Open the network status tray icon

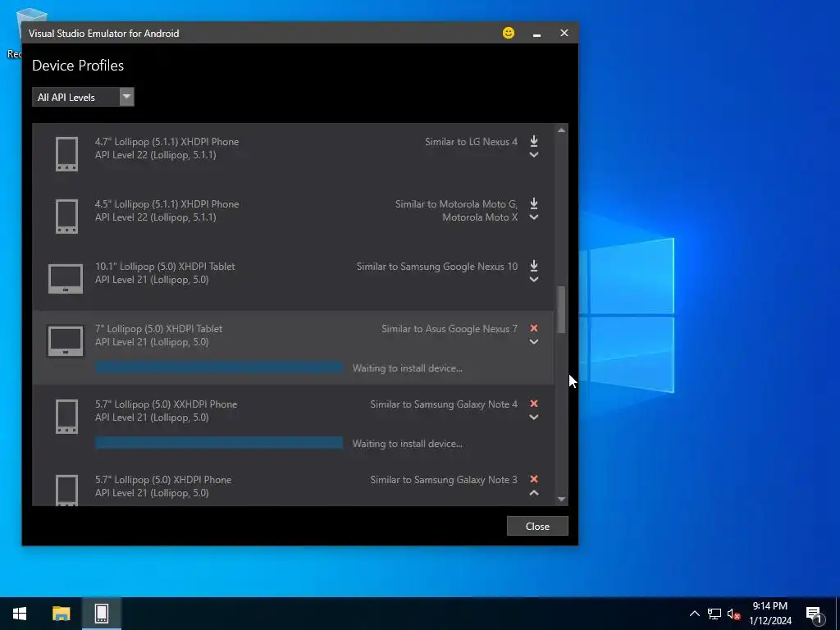(x=714, y=614)
